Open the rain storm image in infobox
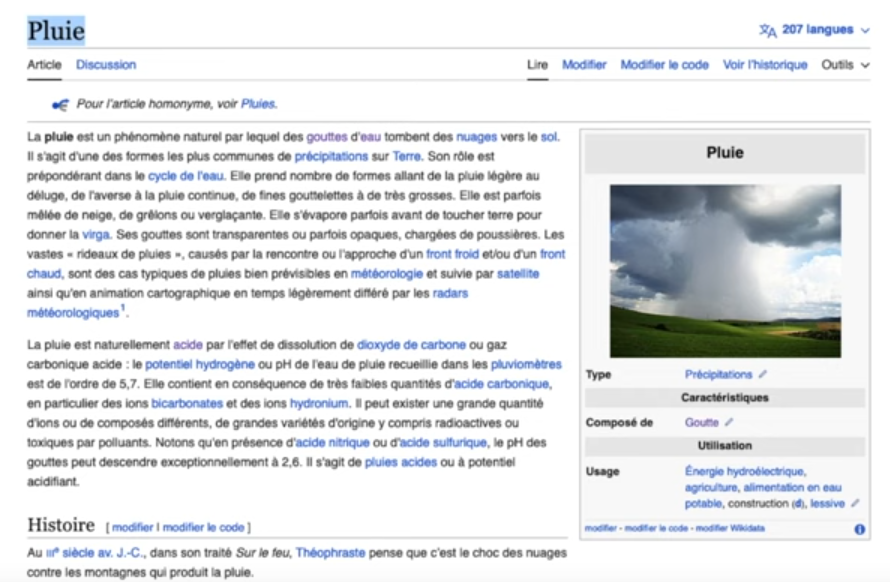The height and width of the screenshot is (582, 890). 725,270
